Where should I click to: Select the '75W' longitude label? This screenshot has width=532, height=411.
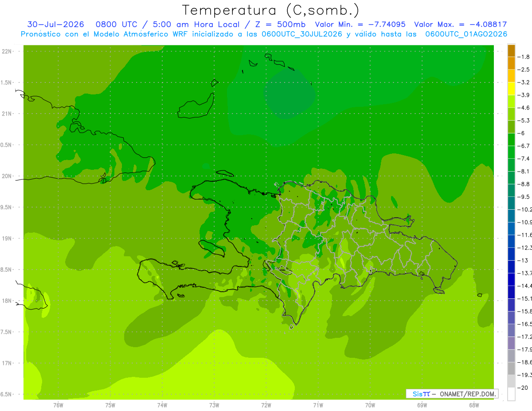[110, 405]
